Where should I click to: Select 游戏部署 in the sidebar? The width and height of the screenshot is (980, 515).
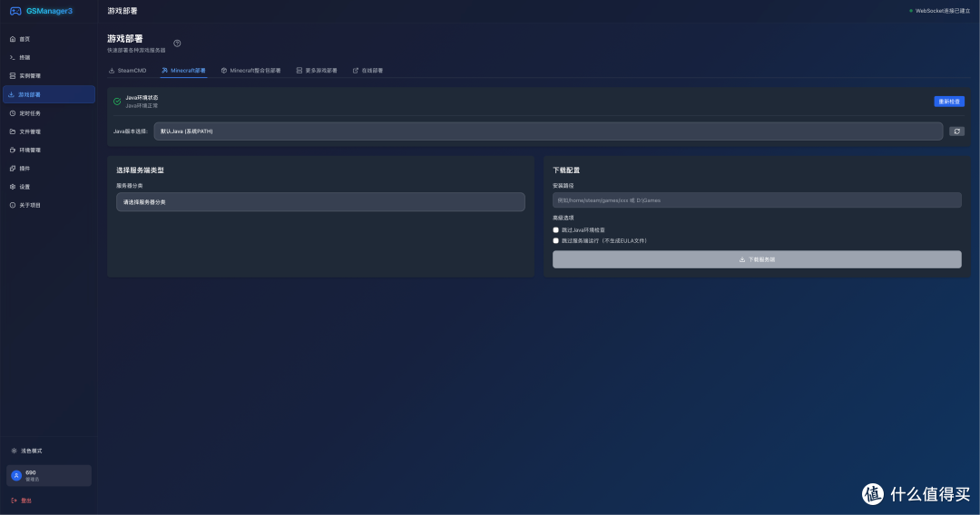coord(49,94)
